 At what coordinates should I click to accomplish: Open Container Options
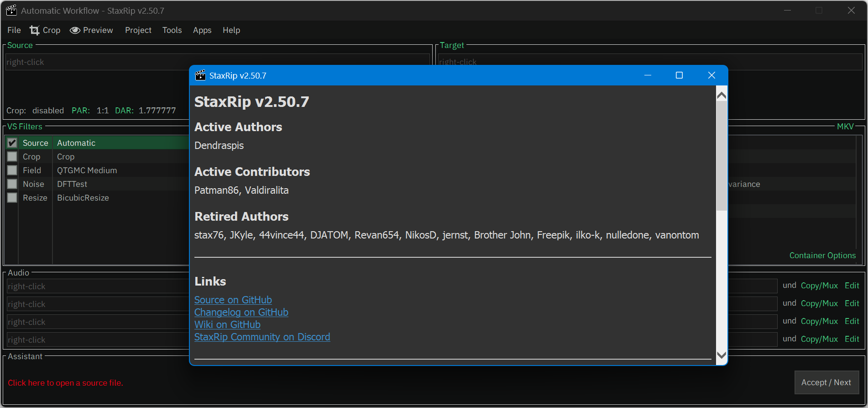click(822, 255)
